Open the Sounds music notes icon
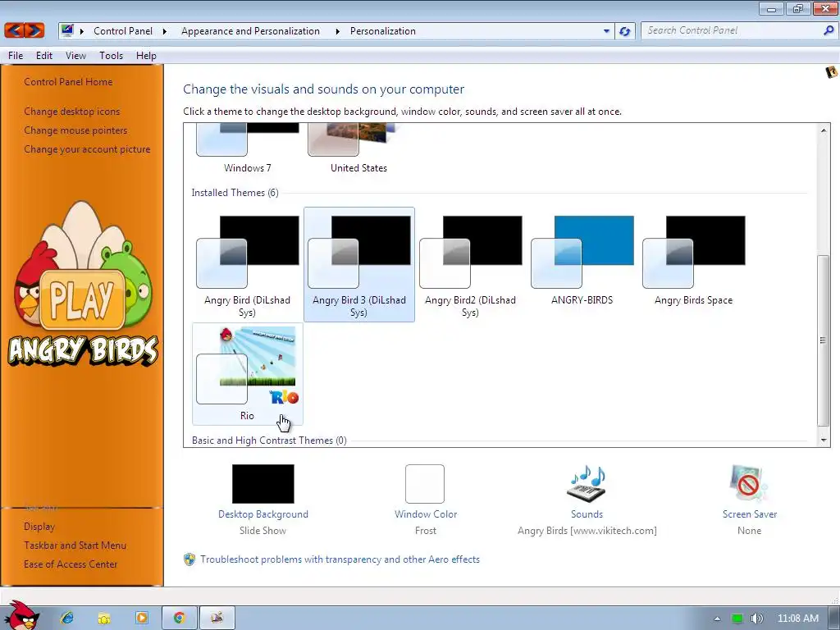 (x=587, y=483)
